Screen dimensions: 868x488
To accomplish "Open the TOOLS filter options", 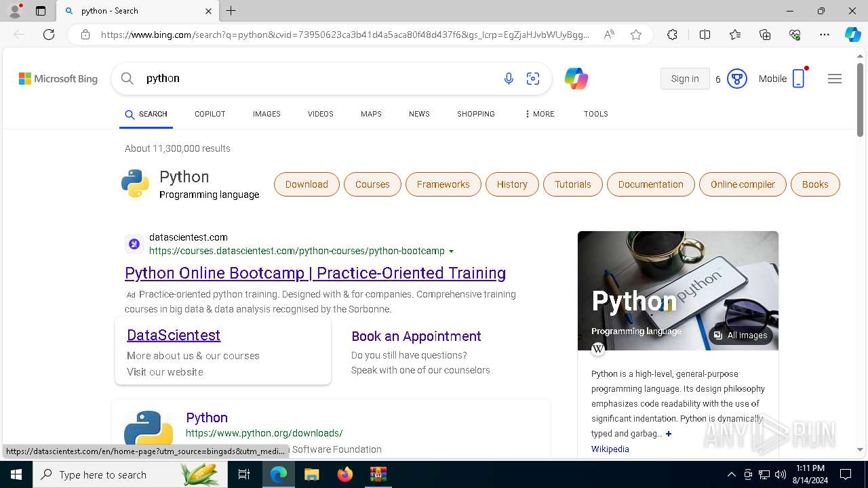I will (595, 114).
